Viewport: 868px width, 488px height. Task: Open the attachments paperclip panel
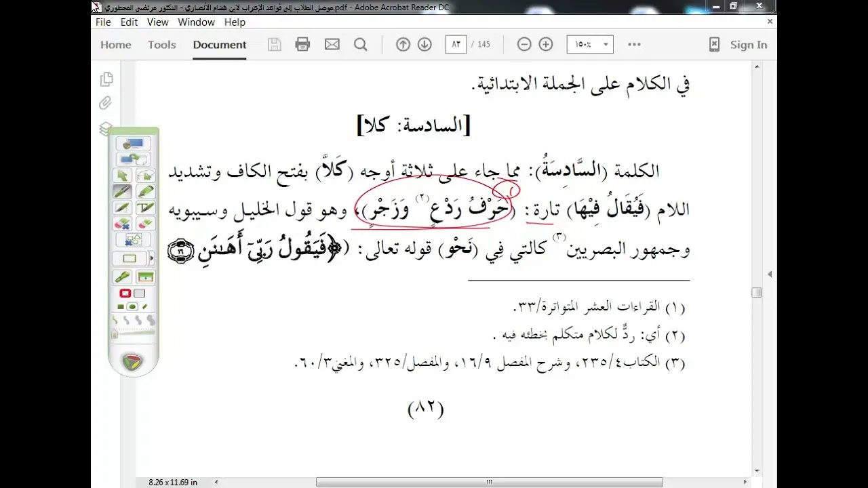[105, 103]
